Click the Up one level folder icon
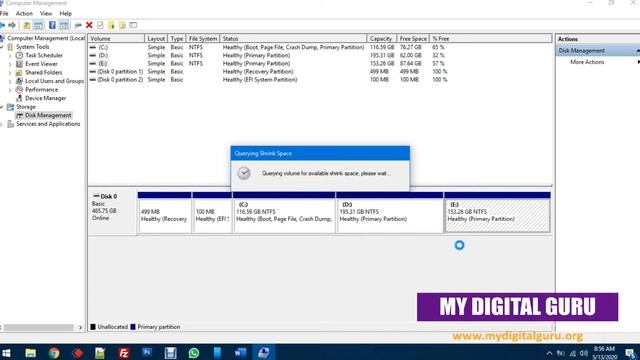 pyautogui.click(x=27, y=25)
